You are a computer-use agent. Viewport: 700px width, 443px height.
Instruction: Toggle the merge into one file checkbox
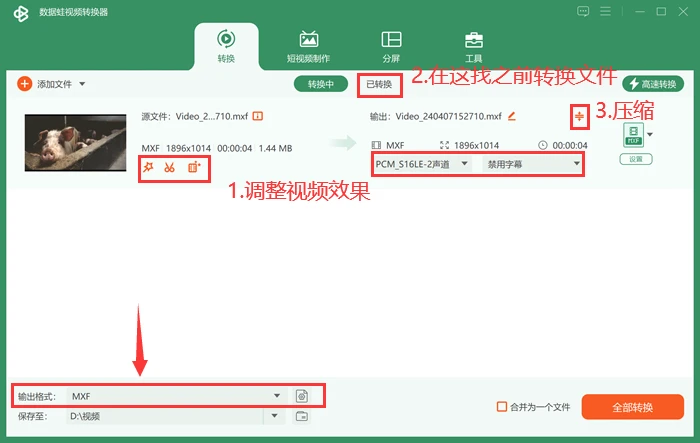502,407
